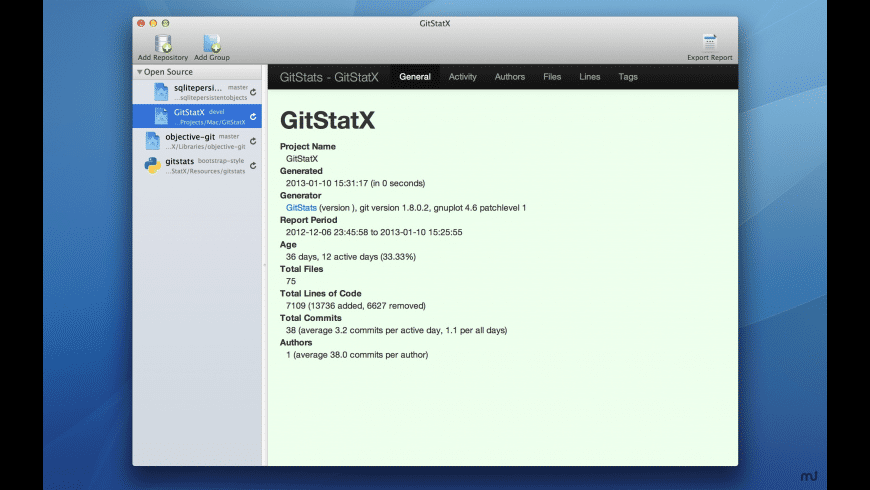Show the Files tab

[552, 77]
